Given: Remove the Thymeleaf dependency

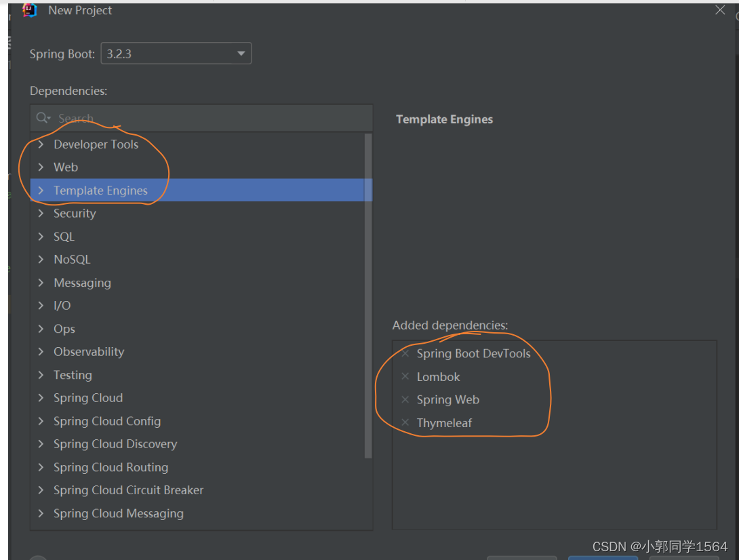Looking at the screenshot, I should [x=405, y=422].
